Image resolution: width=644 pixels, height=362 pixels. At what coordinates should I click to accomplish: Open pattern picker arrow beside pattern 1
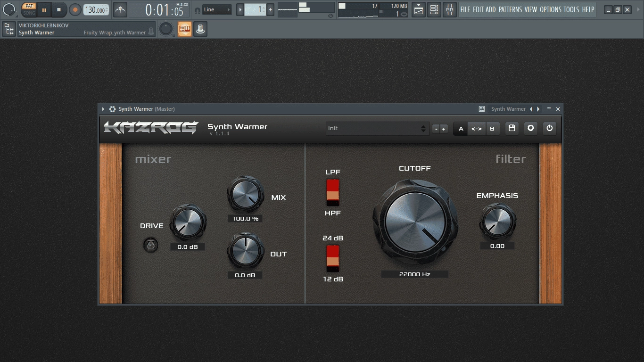[240, 9]
